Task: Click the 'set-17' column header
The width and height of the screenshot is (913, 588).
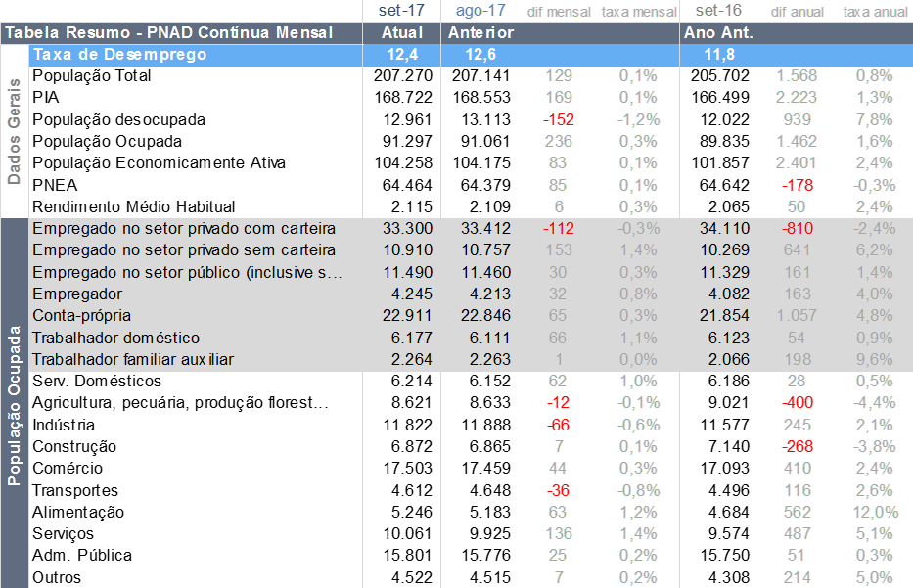Action: tap(401, 11)
